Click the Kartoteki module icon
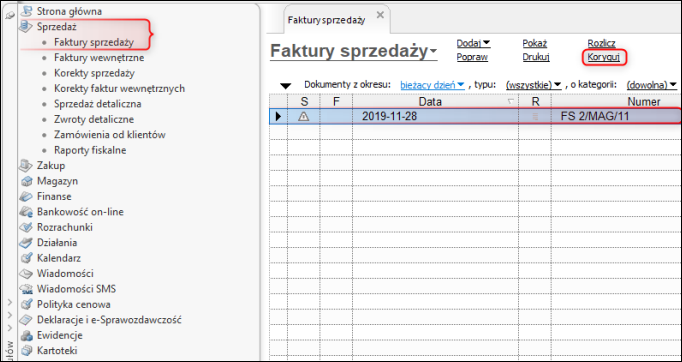Screen dimensions: 682x362 27,350
